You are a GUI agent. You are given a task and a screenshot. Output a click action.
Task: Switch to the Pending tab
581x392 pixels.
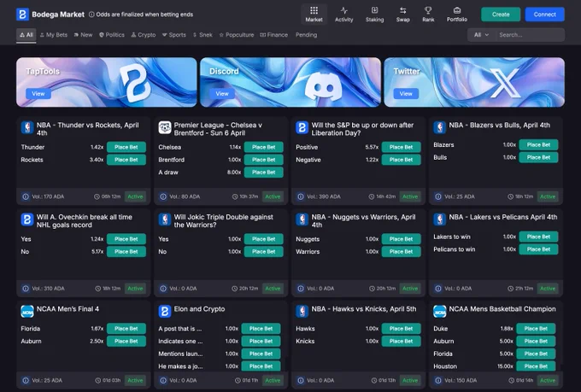point(306,35)
